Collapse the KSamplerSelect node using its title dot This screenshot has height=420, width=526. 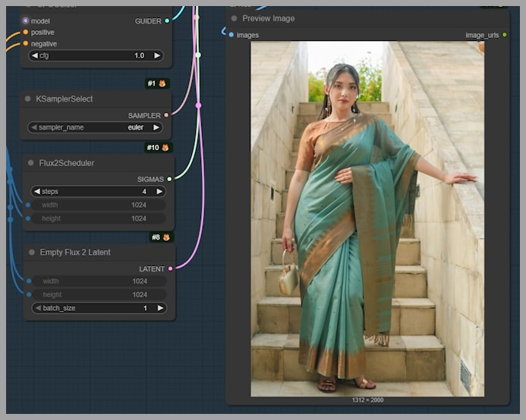tap(27, 99)
